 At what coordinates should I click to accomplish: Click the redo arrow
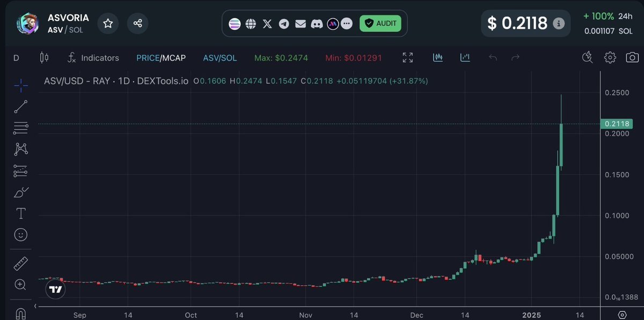[x=516, y=57]
